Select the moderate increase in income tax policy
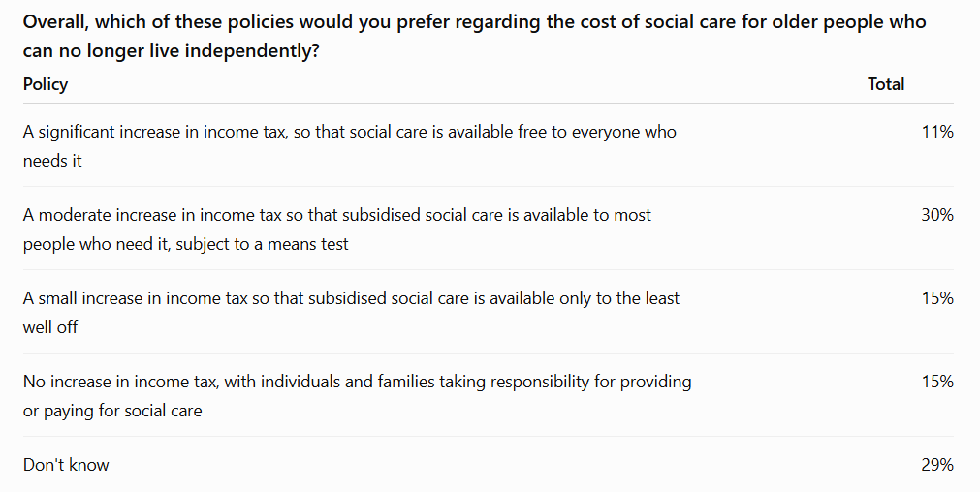 tap(337, 230)
